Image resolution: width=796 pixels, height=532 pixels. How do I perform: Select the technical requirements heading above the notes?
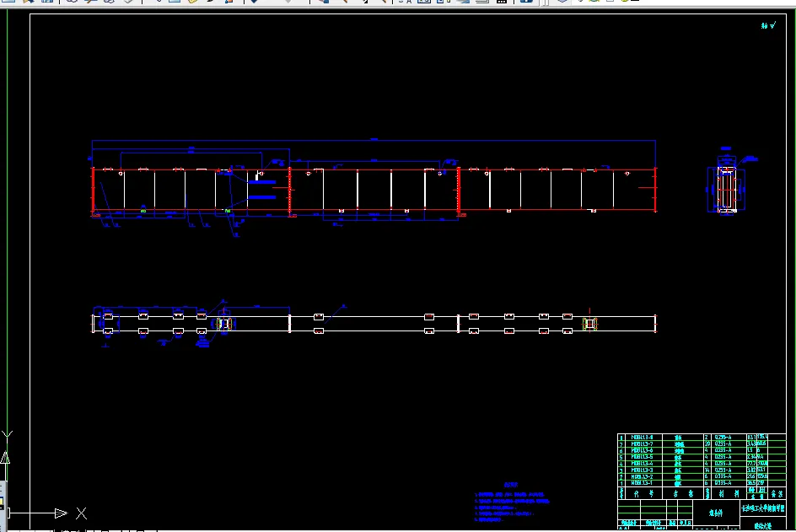click(511, 485)
